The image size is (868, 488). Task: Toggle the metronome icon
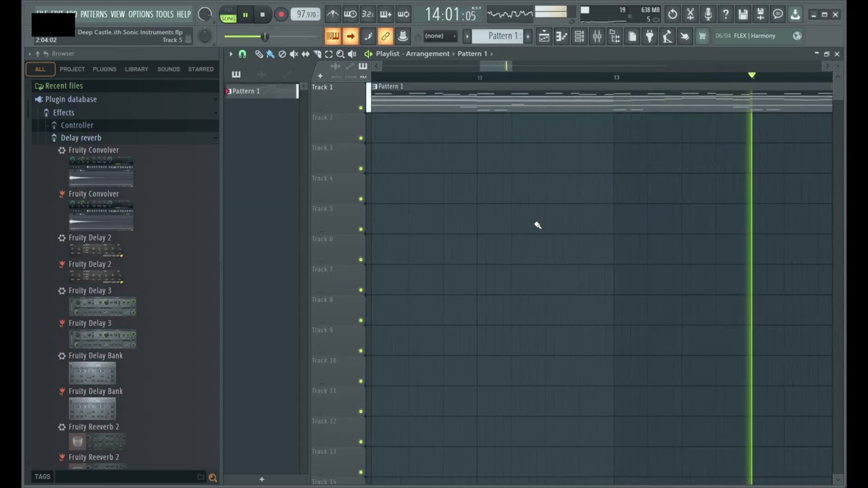[x=332, y=14]
